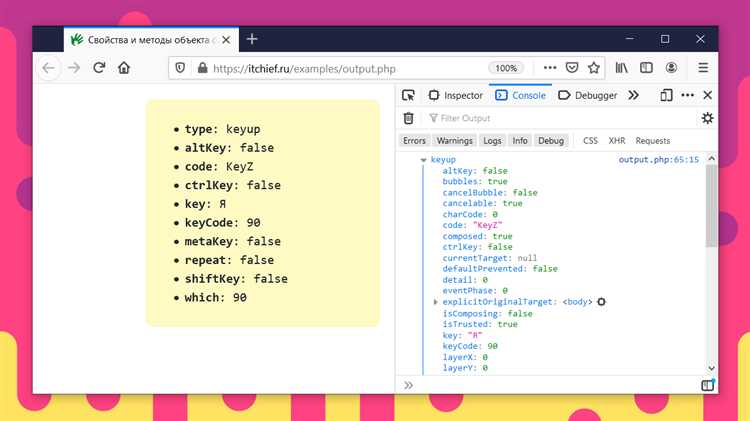This screenshot has height=421, width=750.
Task: Click the console scroll down arrow
Action: (711, 368)
